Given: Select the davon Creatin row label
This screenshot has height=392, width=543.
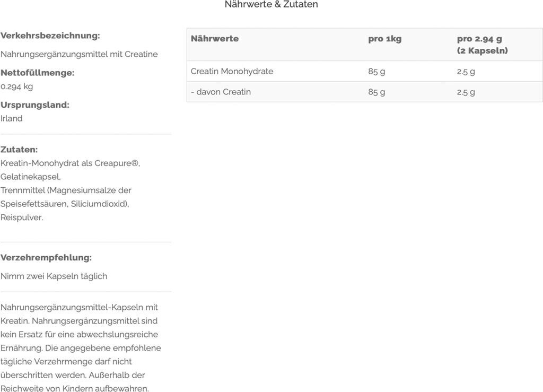Looking at the screenshot, I should [221, 92].
